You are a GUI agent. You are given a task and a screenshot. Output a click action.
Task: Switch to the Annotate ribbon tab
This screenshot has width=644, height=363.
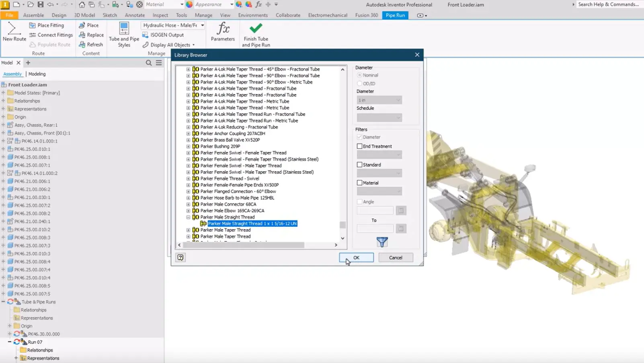click(135, 15)
